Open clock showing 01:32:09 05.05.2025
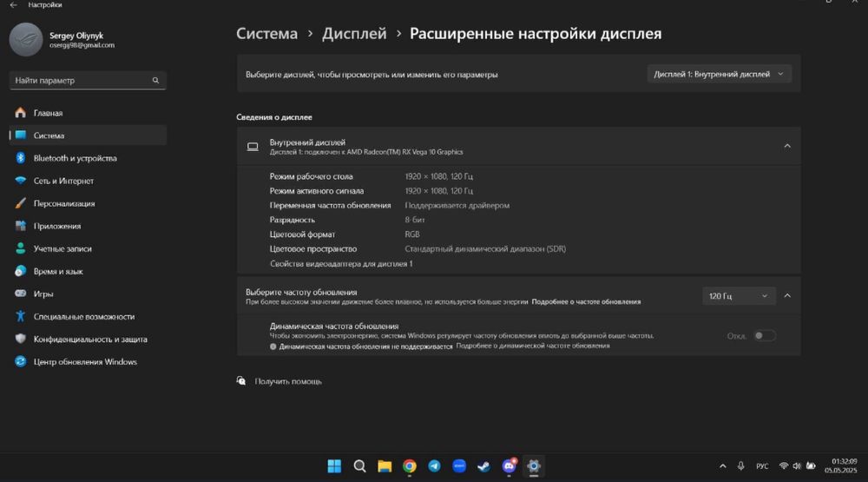 pos(841,465)
